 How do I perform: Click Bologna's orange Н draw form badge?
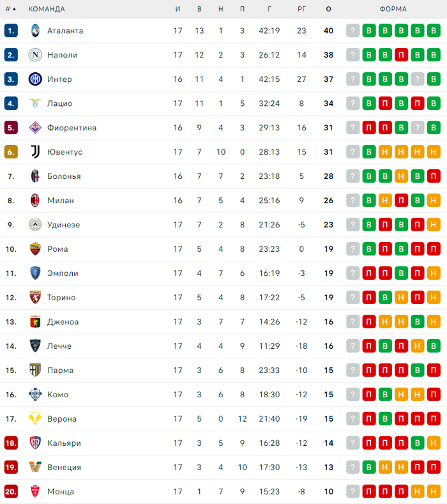401,176
